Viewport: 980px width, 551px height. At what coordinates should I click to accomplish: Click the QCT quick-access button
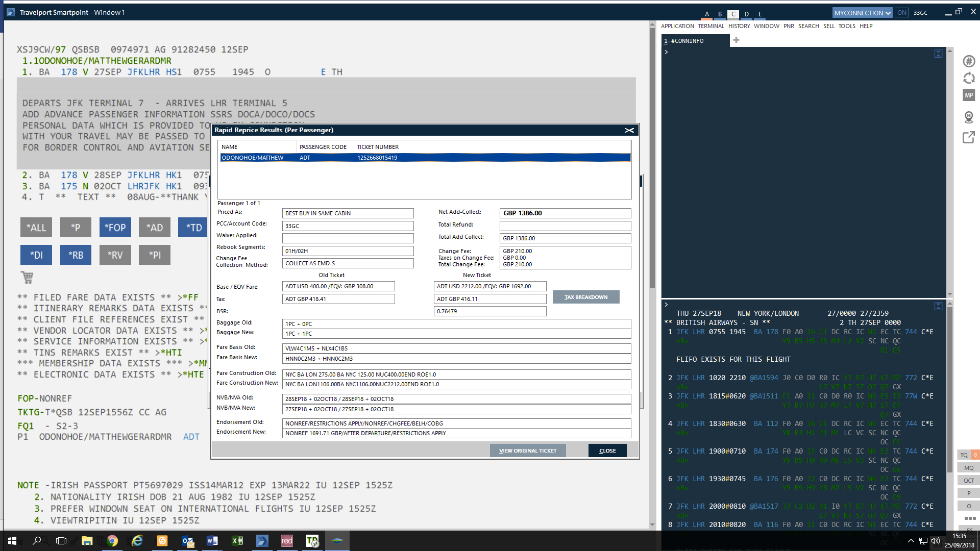969,481
